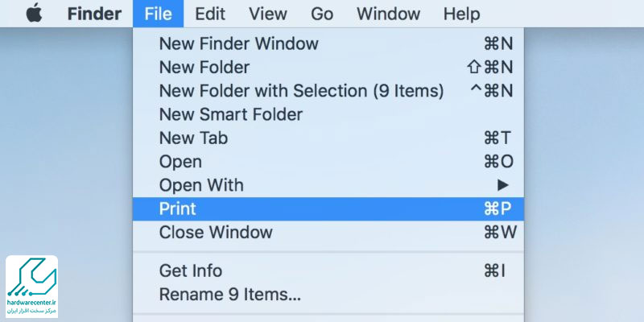
Task: Open the Finder application menu
Action: point(94,14)
